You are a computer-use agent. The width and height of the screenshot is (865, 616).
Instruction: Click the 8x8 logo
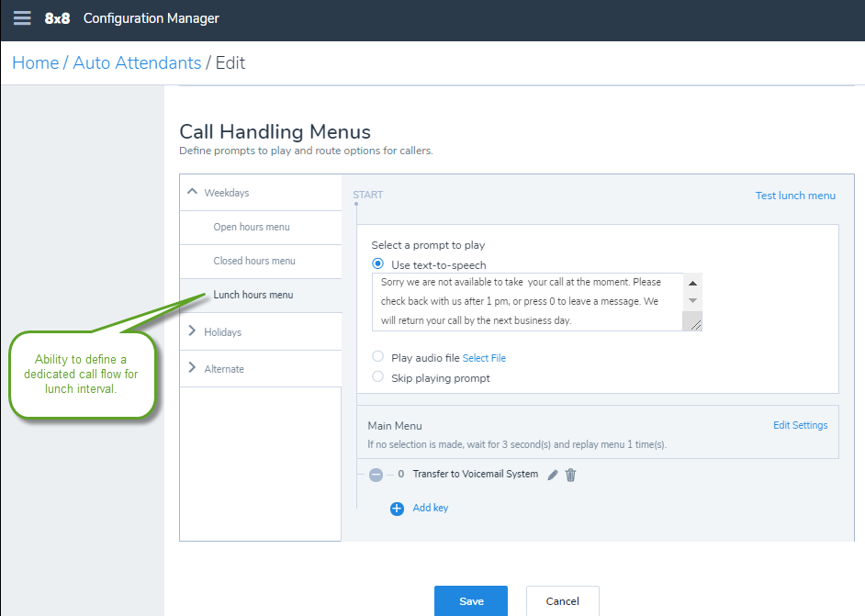click(x=57, y=18)
